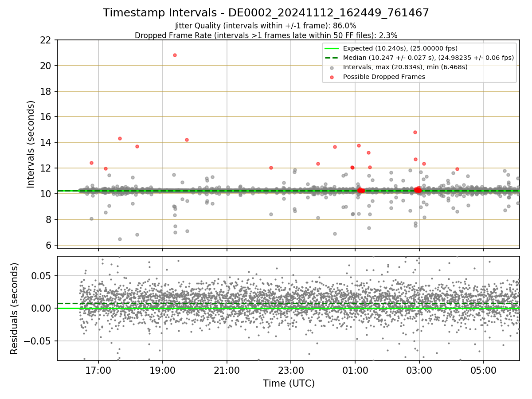
Task: Click the 'Time (UTC)' x-axis label
Action: [x=289, y=383]
